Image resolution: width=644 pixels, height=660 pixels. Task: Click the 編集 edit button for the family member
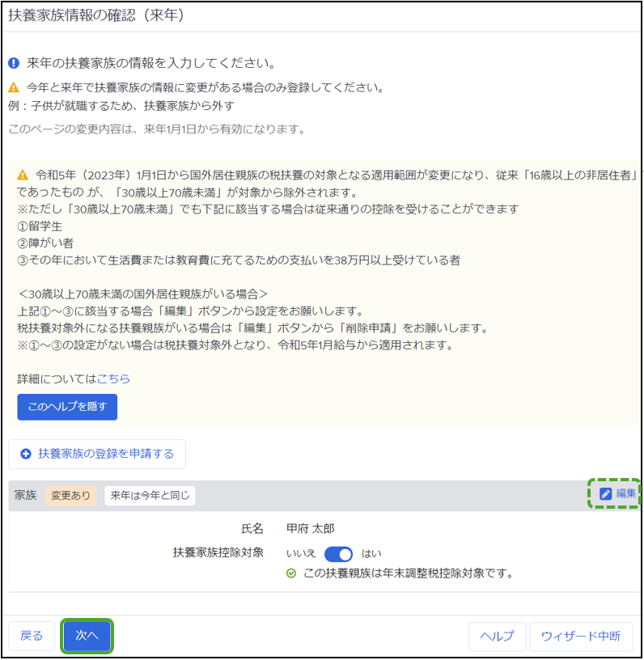pos(617,493)
